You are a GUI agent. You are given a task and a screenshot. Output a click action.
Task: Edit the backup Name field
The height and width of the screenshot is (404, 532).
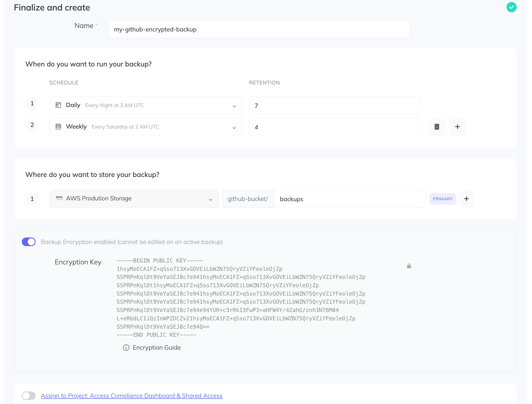coord(259,29)
